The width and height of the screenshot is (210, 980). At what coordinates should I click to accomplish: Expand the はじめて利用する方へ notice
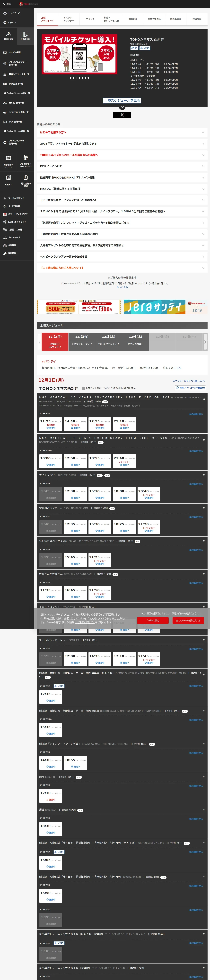tap(122, 132)
